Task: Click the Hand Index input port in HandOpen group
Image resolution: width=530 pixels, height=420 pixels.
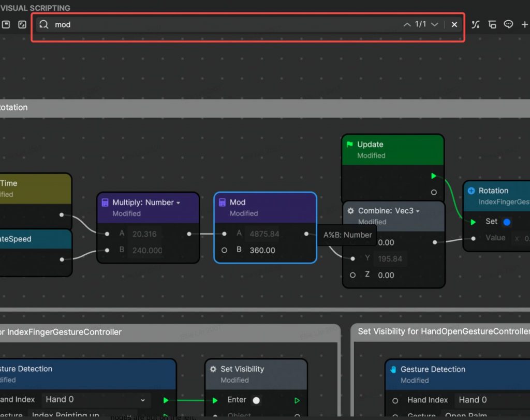Action: [x=395, y=401]
